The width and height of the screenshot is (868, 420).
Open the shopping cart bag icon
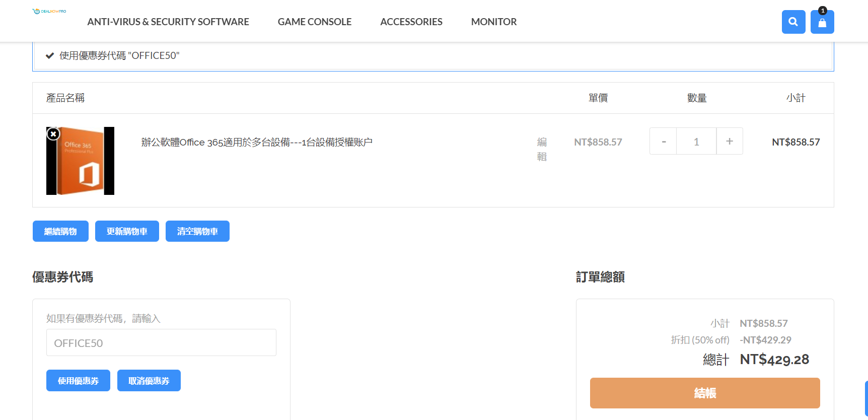tap(822, 22)
